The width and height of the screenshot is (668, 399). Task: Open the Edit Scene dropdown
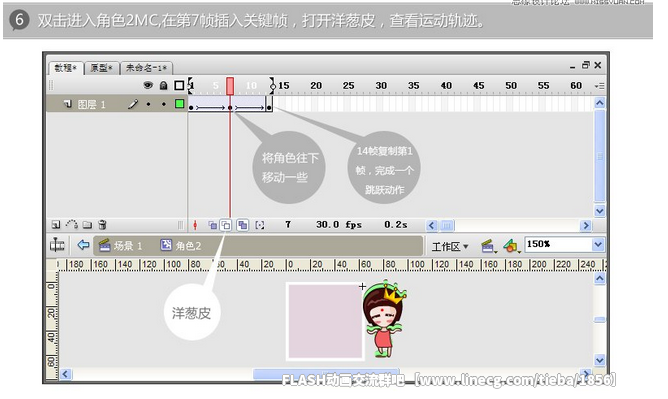pos(488,246)
